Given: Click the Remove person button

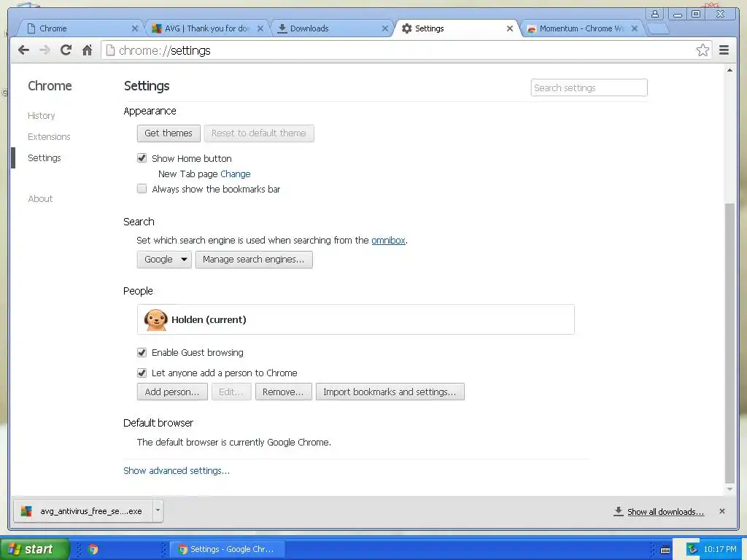Looking at the screenshot, I should (284, 392).
